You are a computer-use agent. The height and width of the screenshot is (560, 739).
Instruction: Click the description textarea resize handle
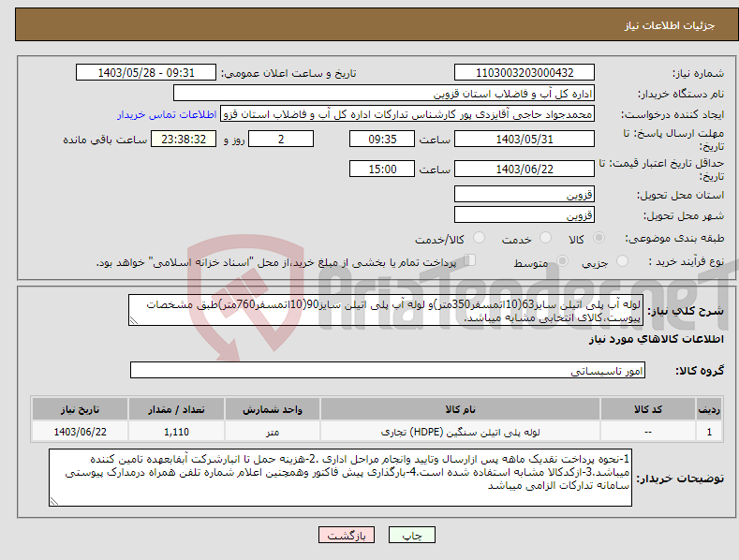134,321
